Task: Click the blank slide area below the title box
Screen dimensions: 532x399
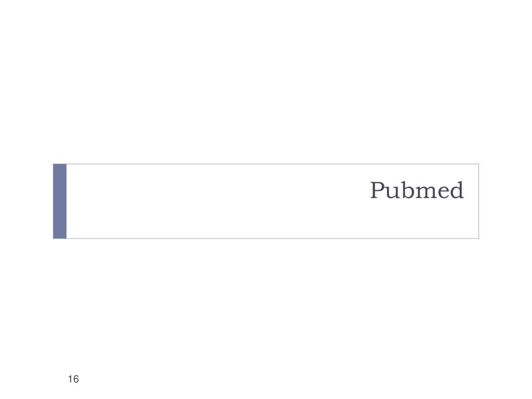Action: click(x=266, y=305)
